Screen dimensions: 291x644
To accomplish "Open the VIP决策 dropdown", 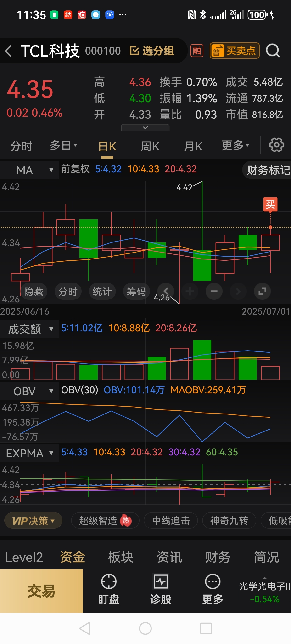I will pyautogui.click(x=33, y=521).
